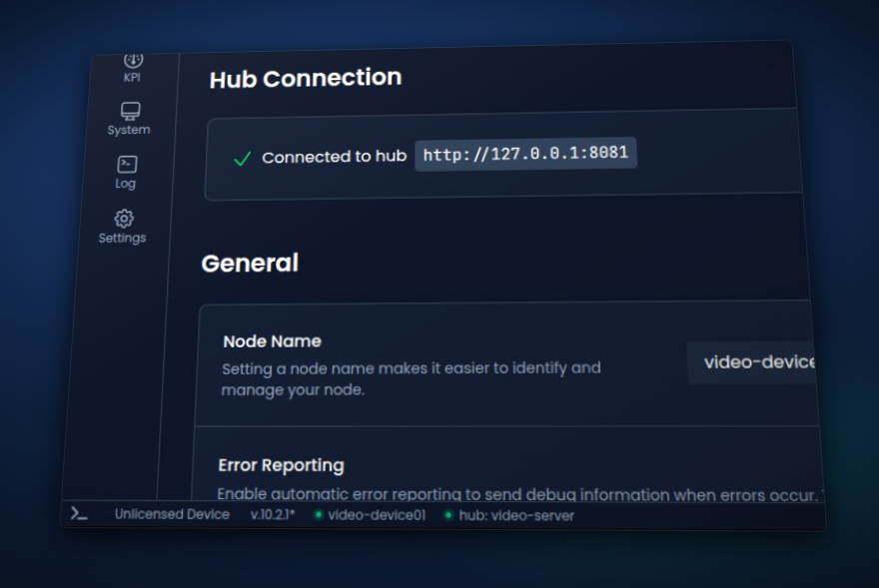Click green status dot beside video-device01
This screenshot has width=879, height=588.
[319, 515]
